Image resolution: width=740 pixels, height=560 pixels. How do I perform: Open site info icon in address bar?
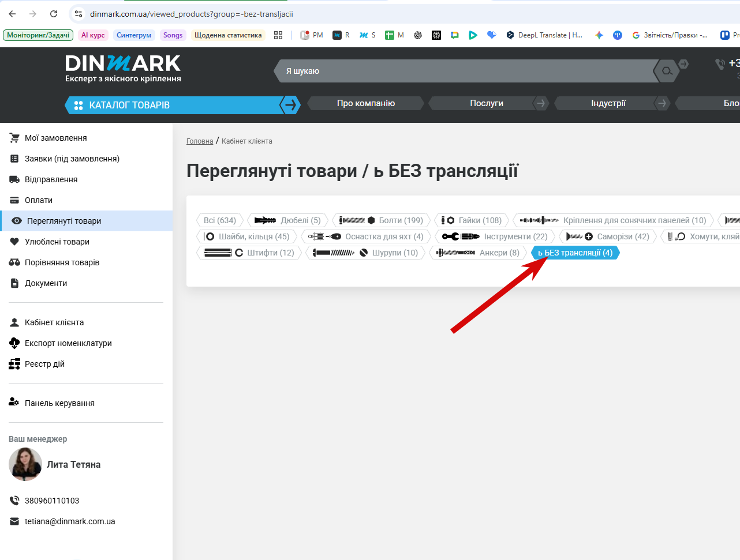[x=79, y=14]
